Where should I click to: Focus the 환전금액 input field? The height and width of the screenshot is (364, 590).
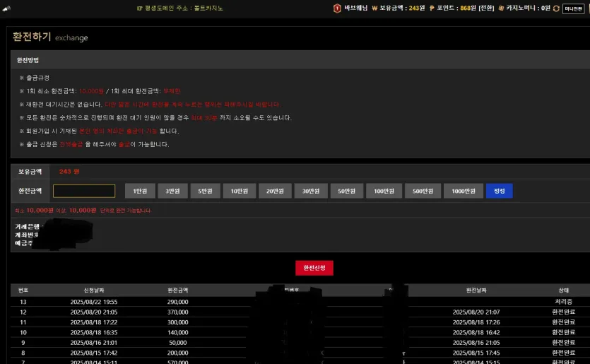click(84, 191)
